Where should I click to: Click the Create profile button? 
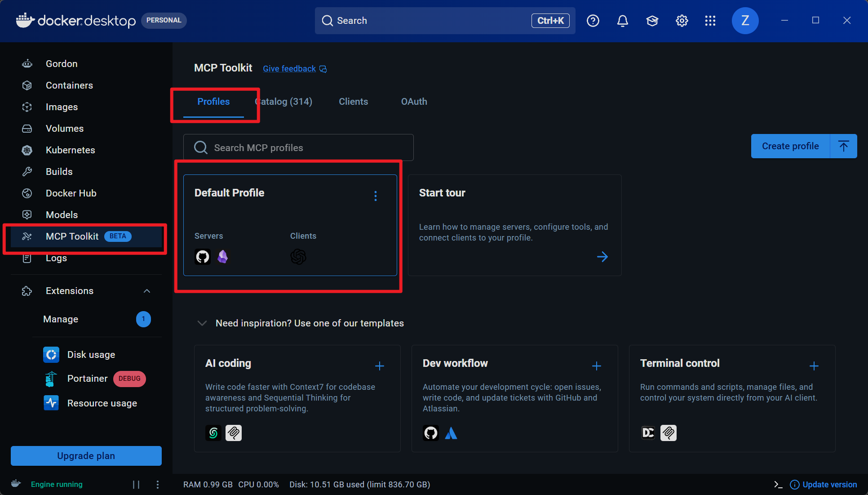click(790, 146)
